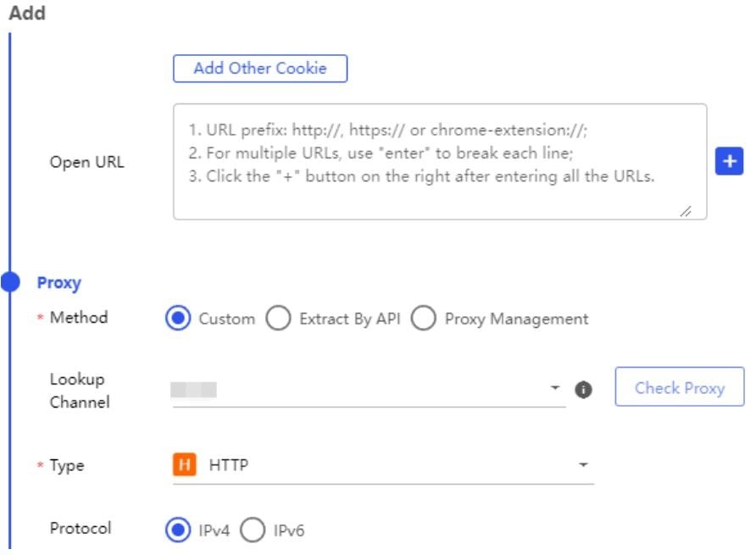
Task: Click the info icon next to Lookup Channel
Action: 583,389
